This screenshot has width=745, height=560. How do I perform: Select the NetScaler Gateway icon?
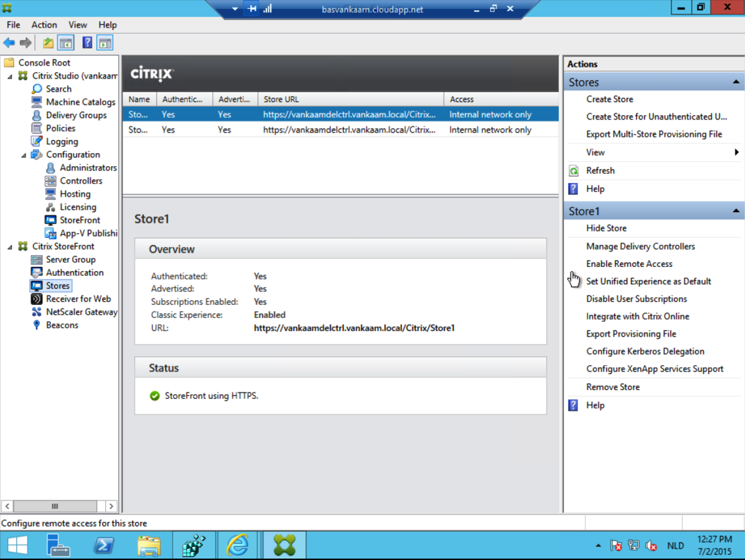click(x=37, y=312)
